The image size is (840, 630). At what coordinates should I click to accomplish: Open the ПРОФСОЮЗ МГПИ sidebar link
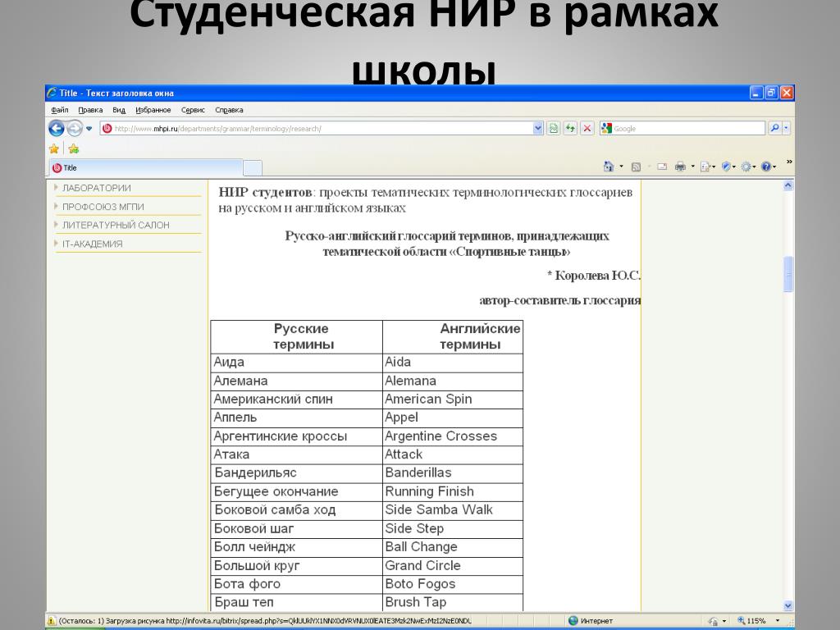tap(103, 207)
